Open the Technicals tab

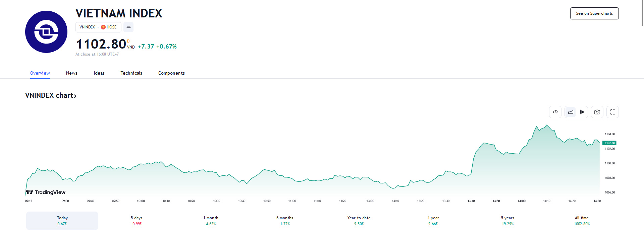point(131,73)
